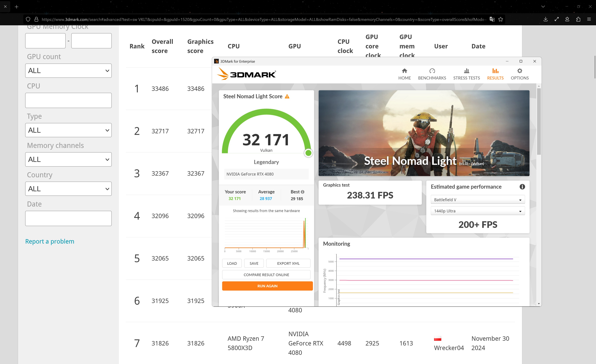Click the Wrecker04 user in row 7

449,348
